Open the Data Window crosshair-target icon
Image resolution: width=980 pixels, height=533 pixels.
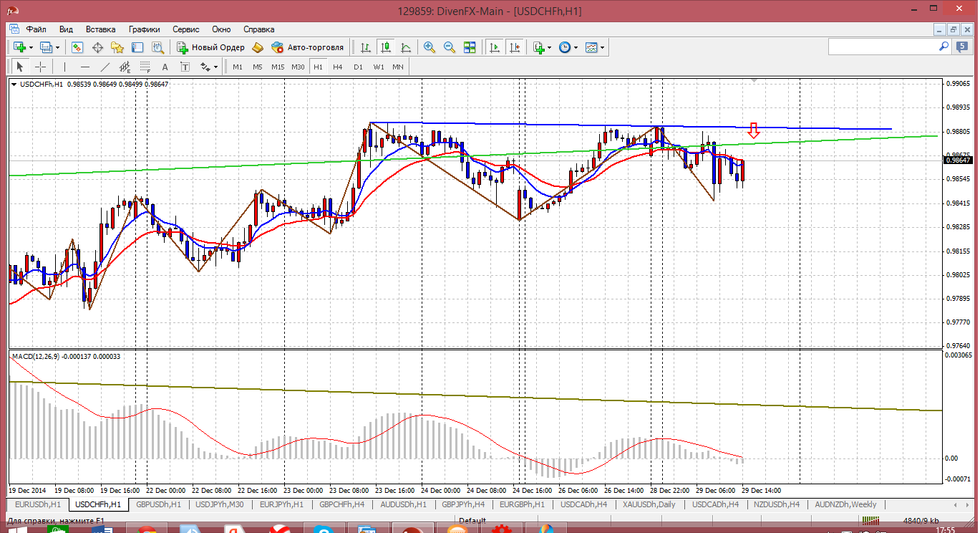(x=97, y=47)
